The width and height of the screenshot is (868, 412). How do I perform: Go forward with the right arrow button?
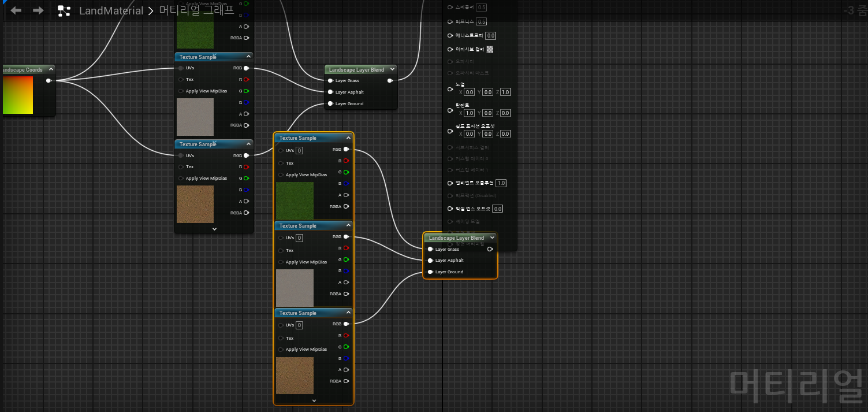[38, 10]
